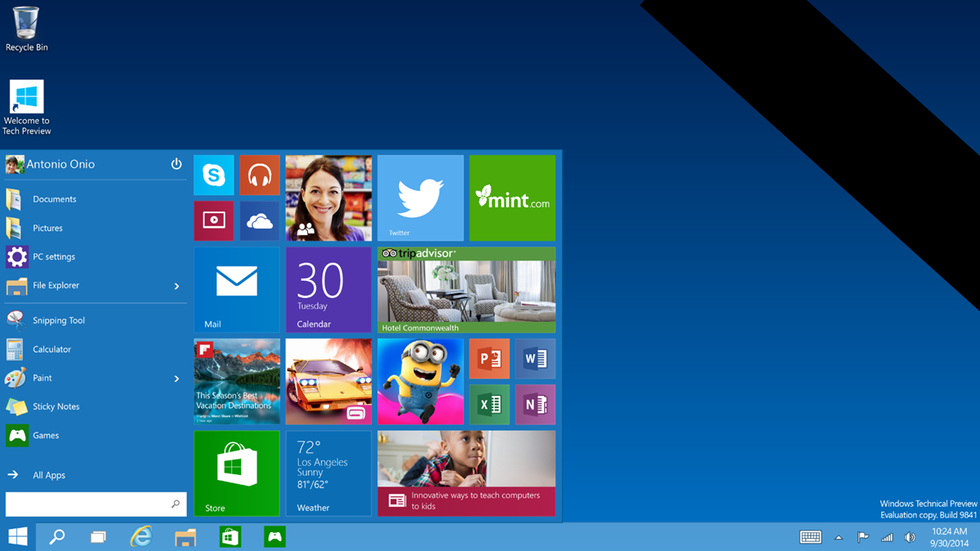The width and height of the screenshot is (980, 551).
Task: Open the Skype tile
Action: point(214,176)
